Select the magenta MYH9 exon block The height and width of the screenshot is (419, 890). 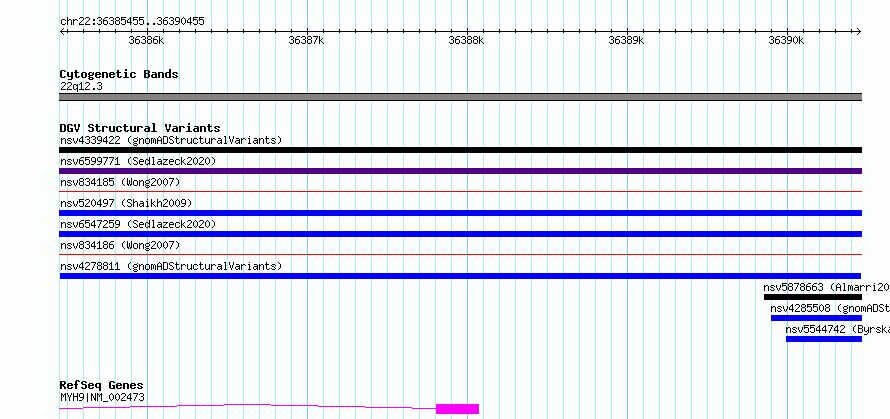(x=457, y=409)
